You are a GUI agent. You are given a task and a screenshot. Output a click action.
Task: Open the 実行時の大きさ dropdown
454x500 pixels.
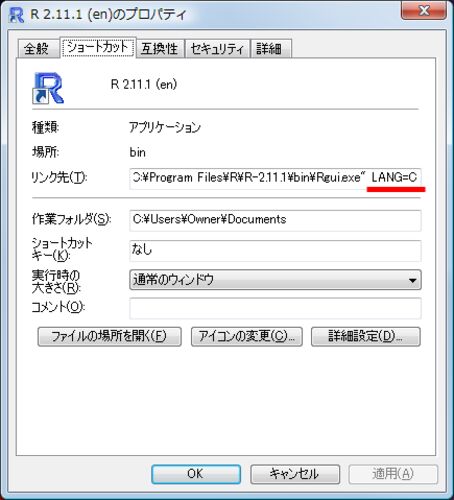pos(275,280)
